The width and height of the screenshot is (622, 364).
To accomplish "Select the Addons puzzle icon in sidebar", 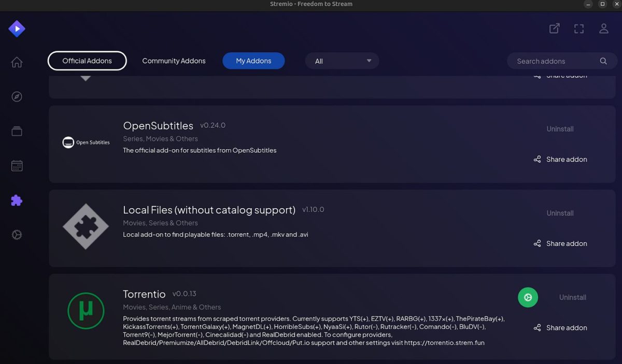I will (x=17, y=200).
